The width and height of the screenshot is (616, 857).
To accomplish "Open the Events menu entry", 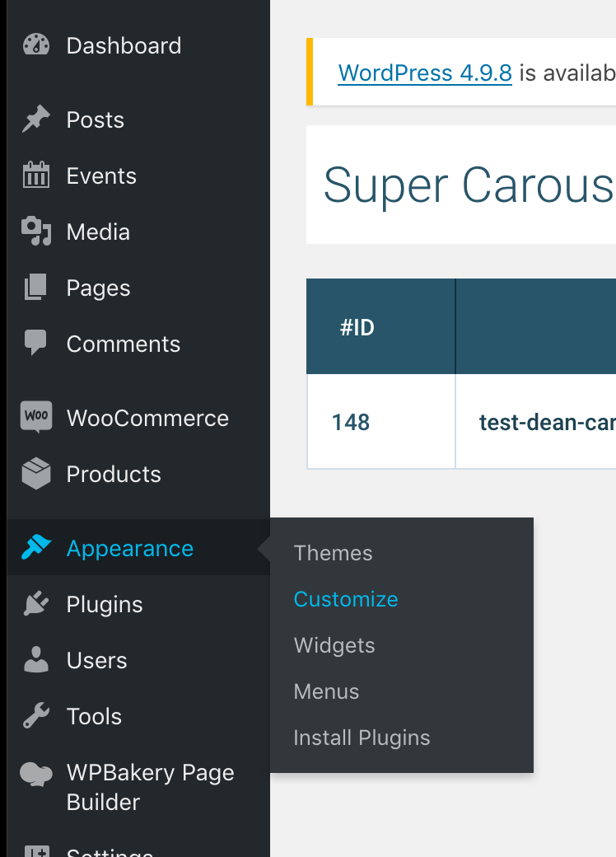I will pyautogui.click(x=101, y=176).
